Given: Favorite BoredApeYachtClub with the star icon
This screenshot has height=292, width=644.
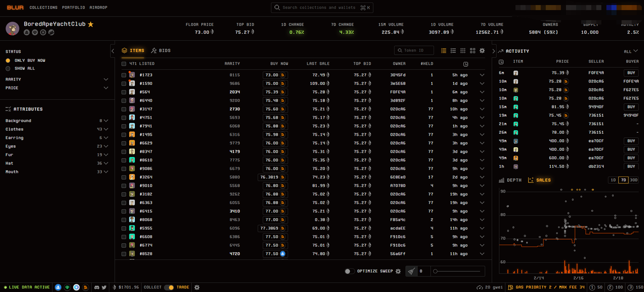Looking at the screenshot, I should 91,24.
